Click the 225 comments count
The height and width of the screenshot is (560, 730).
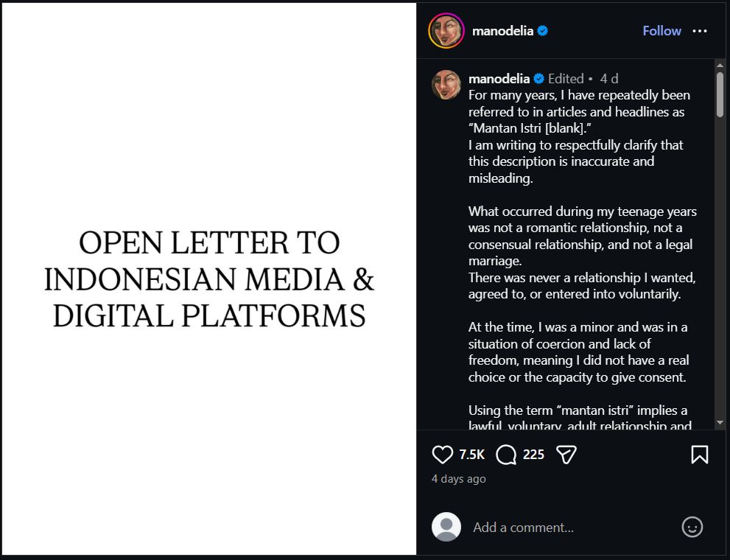533,455
